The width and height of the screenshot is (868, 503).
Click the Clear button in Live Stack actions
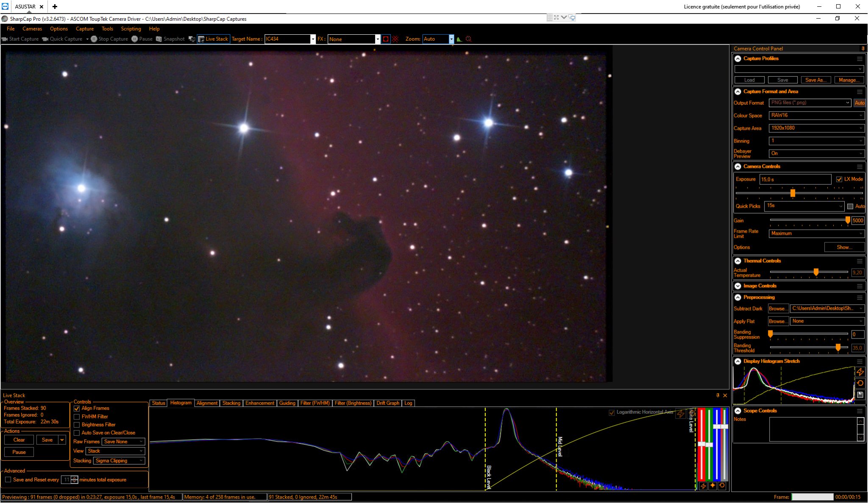tap(19, 440)
